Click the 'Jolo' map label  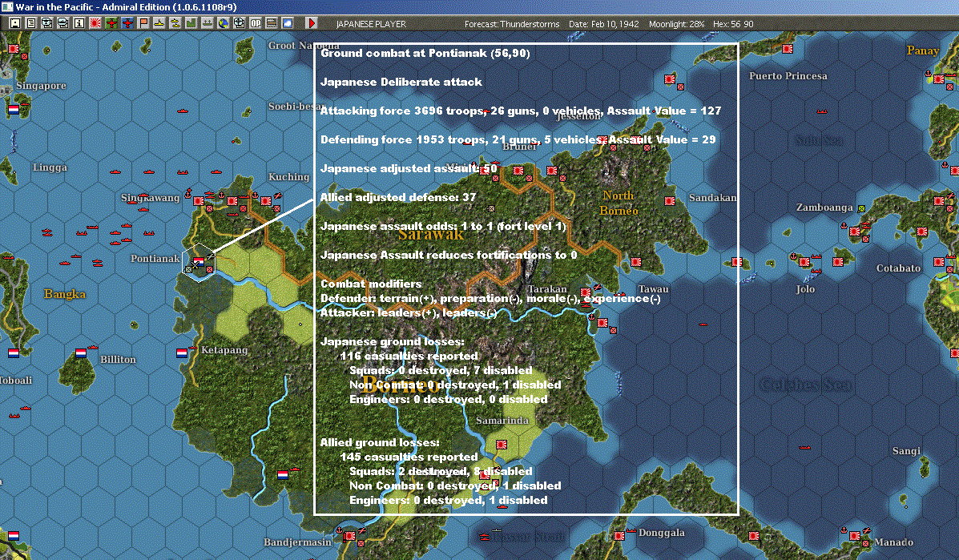click(x=805, y=288)
